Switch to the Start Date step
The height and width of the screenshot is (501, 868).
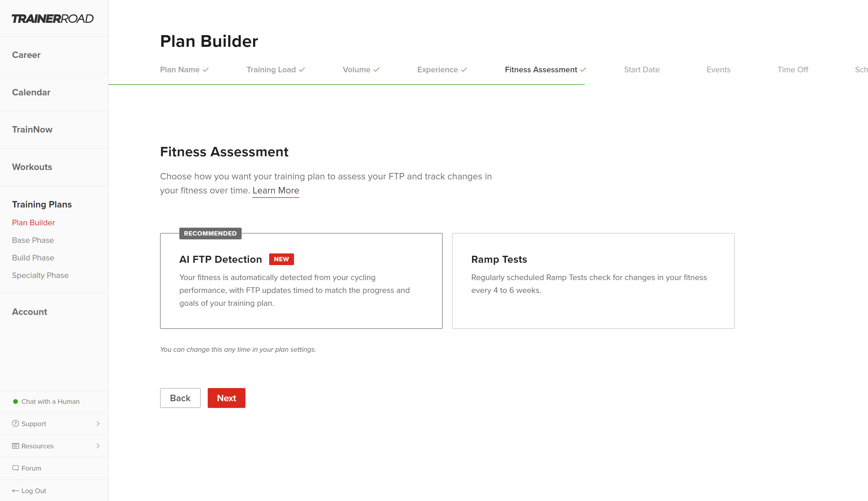coord(641,70)
